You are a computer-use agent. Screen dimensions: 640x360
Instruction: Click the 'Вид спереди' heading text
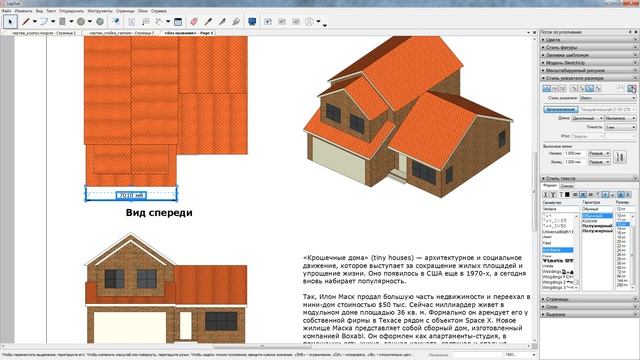159,213
